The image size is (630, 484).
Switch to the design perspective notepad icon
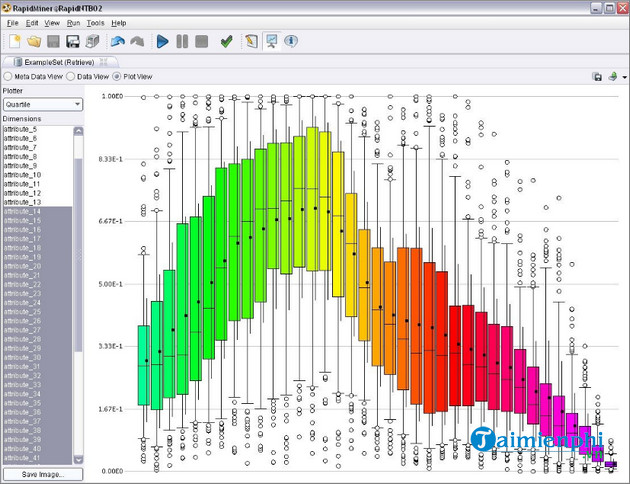pyautogui.click(x=252, y=41)
